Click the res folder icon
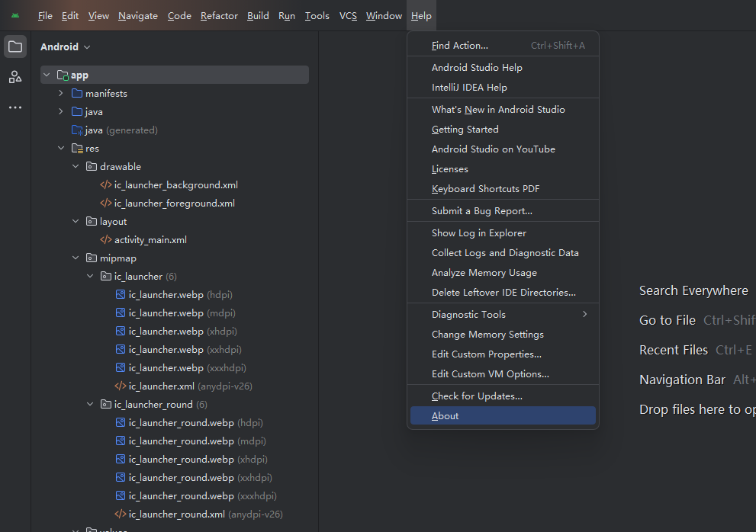 [77, 149]
